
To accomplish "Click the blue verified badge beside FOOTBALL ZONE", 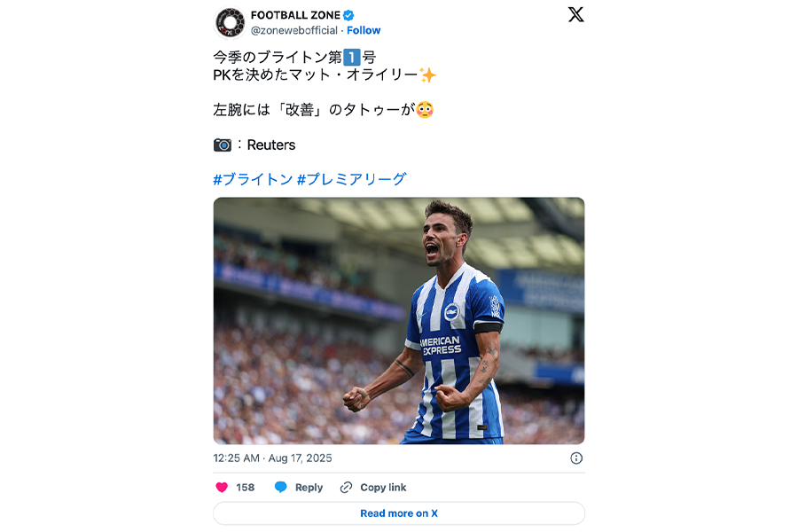I will pyautogui.click(x=349, y=14).
